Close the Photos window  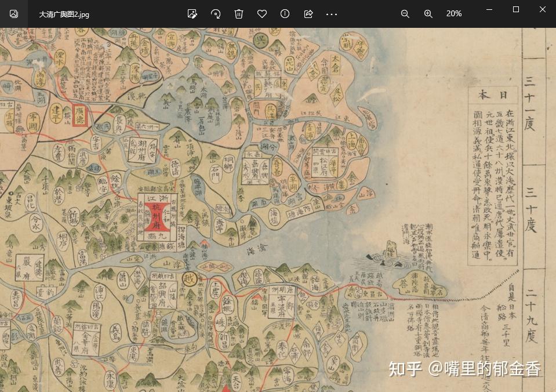543,10
